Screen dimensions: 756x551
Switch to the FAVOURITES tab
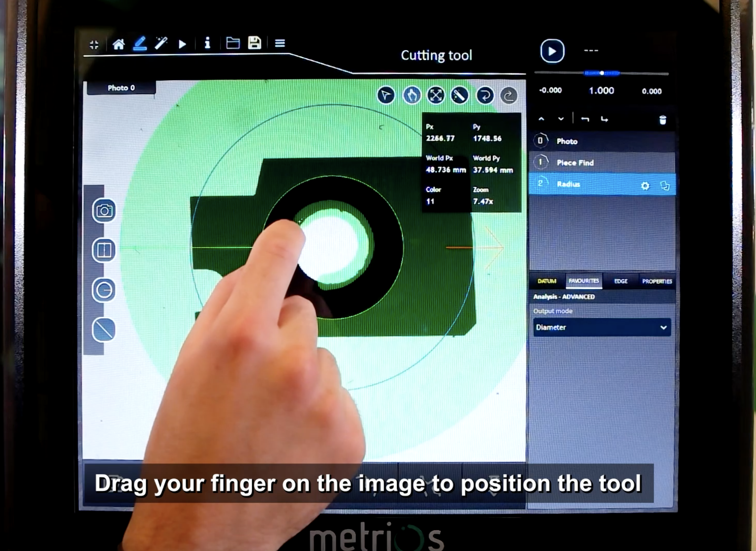[584, 281]
